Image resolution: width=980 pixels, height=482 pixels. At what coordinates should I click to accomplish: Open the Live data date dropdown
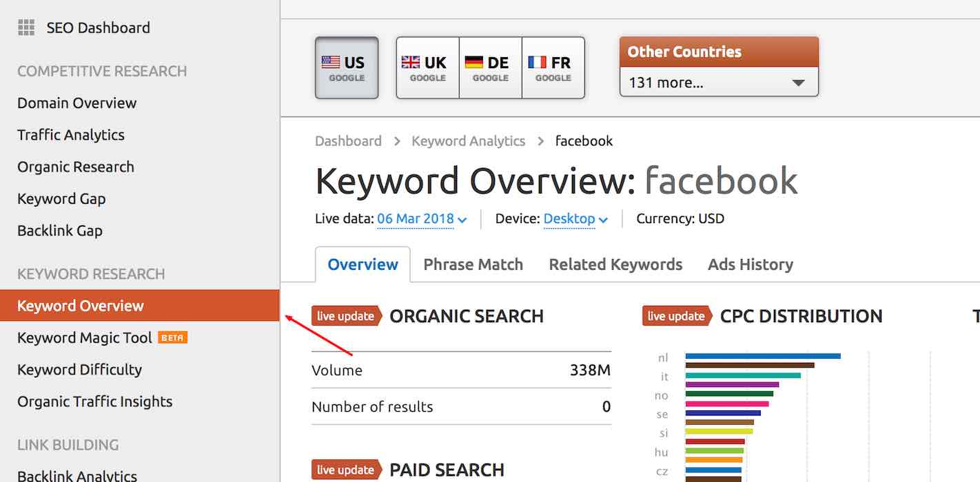pyautogui.click(x=422, y=219)
